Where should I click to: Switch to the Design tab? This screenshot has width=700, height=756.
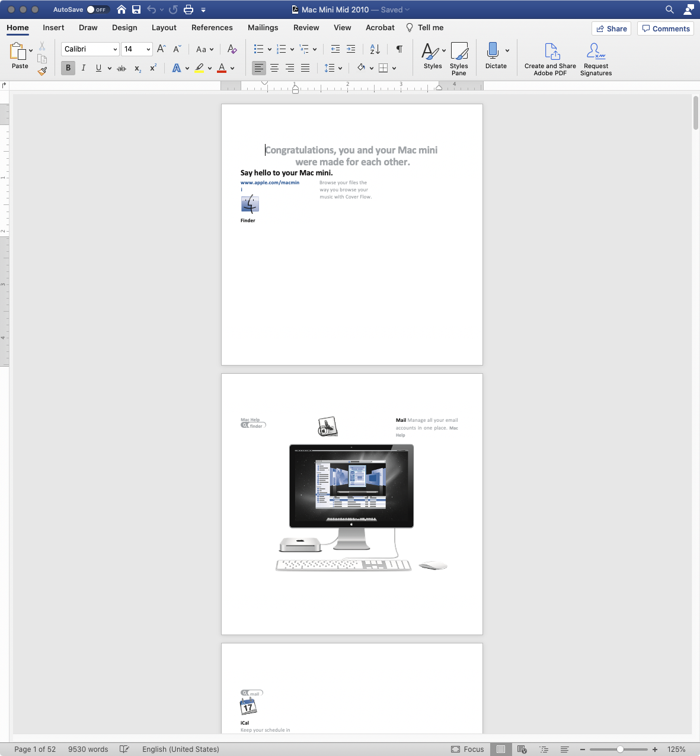click(x=124, y=28)
